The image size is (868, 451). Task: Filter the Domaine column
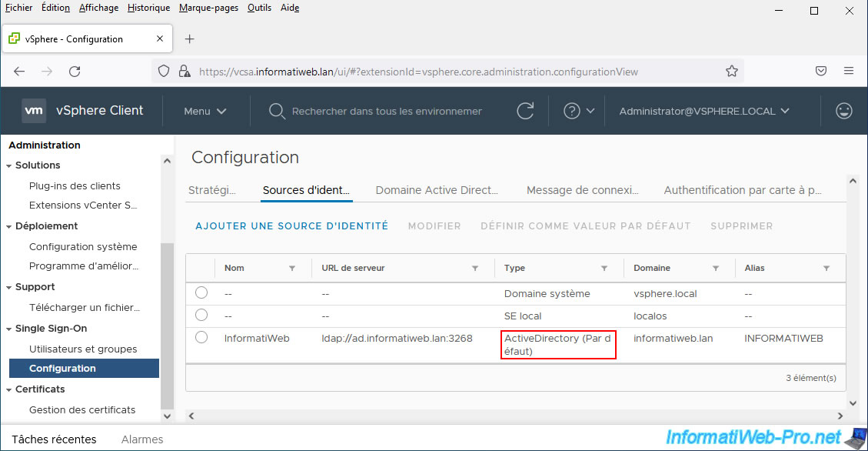716,268
